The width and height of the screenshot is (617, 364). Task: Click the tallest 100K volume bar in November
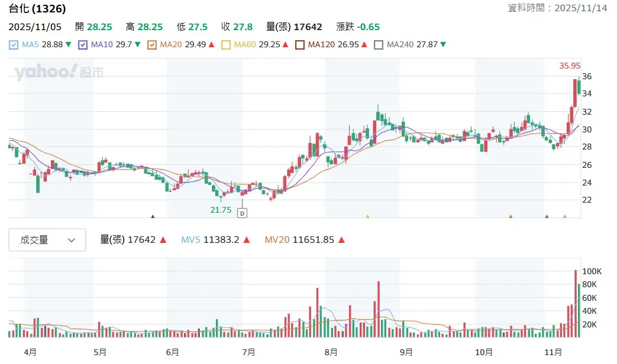[575, 303]
